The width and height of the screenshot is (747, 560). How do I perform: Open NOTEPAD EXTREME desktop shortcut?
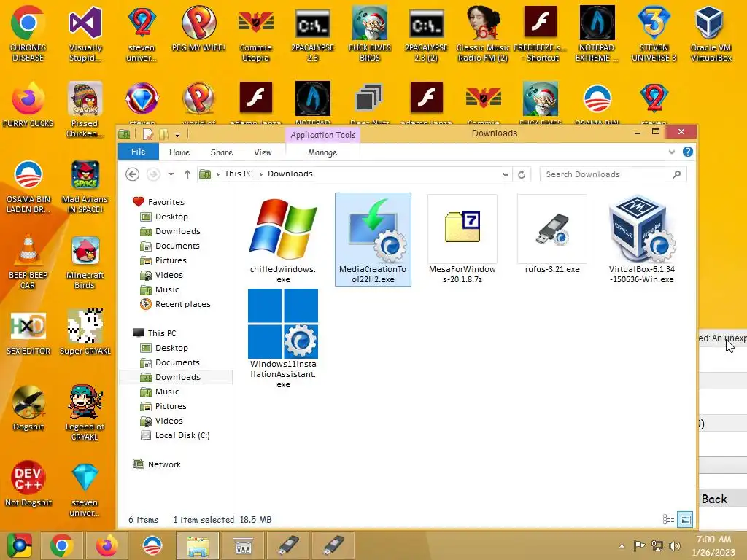point(597,34)
